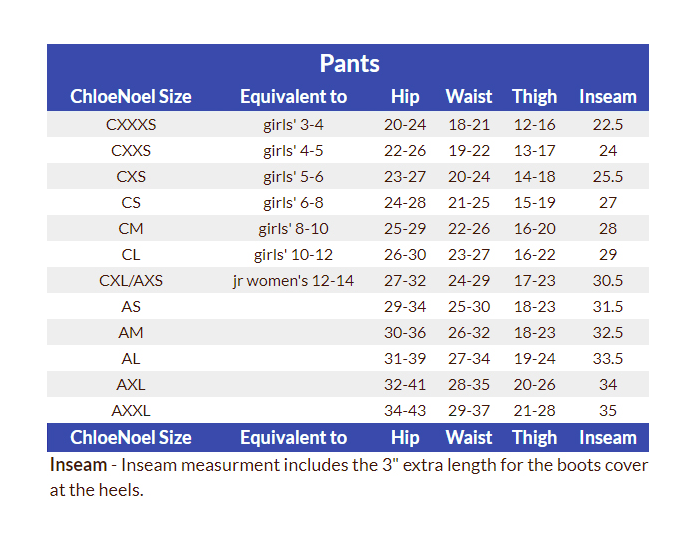Viewport: 696px width, 559px height.
Task: Select the CXXXS size row label
Action: tap(131, 125)
